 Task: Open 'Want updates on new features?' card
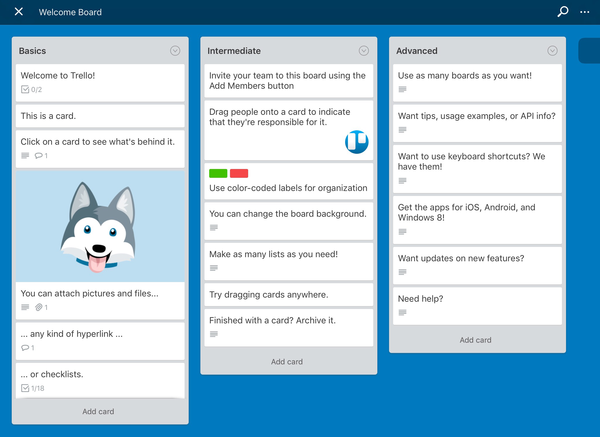[478, 266]
